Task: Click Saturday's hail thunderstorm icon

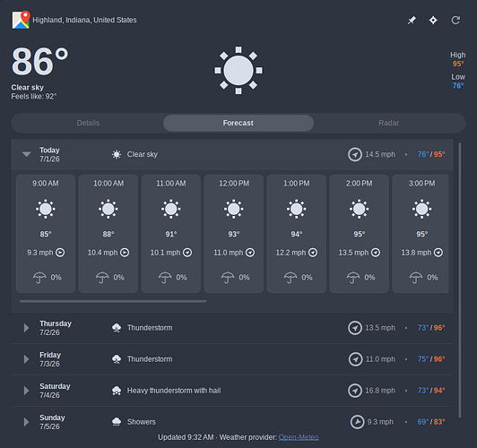Action: [x=117, y=391]
